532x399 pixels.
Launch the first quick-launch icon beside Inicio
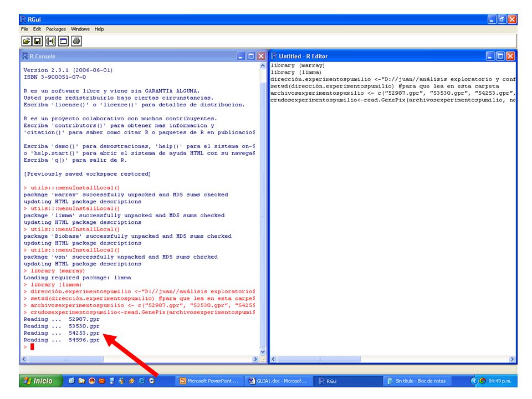[71, 381]
